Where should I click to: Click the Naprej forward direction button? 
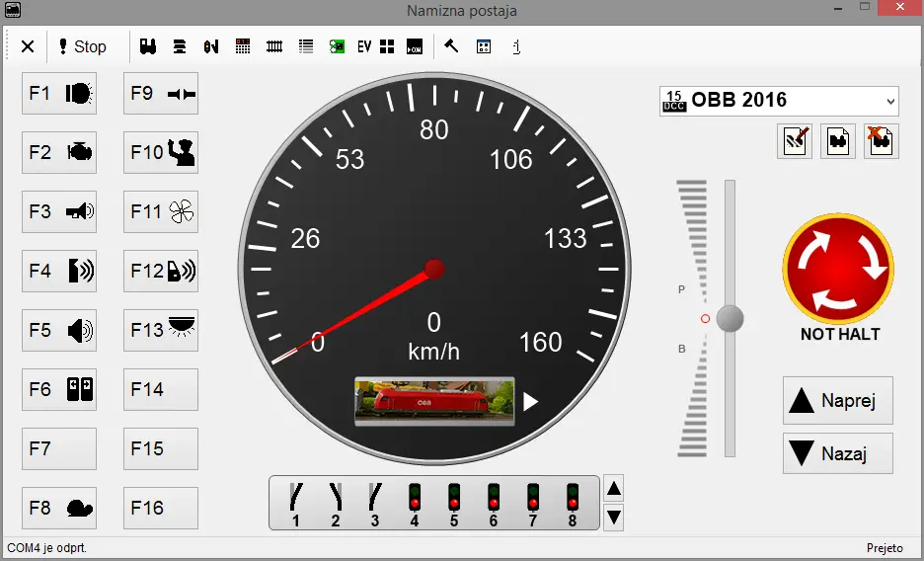tap(837, 401)
